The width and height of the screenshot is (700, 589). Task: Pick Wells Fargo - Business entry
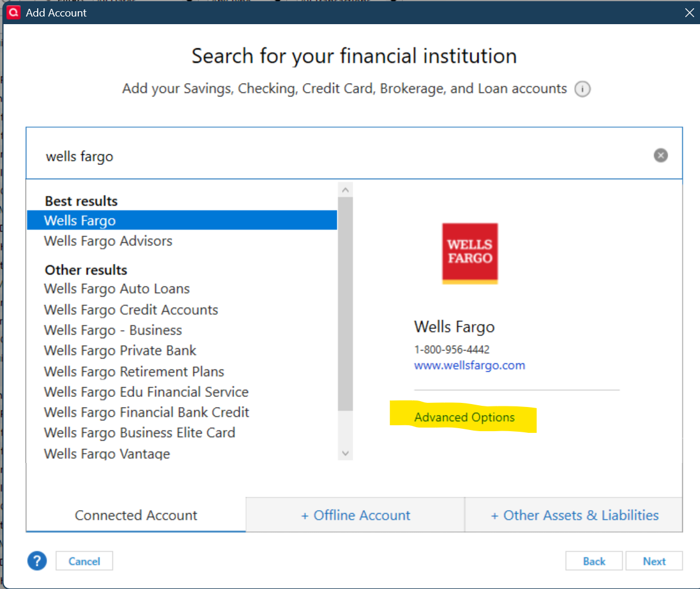coord(113,330)
